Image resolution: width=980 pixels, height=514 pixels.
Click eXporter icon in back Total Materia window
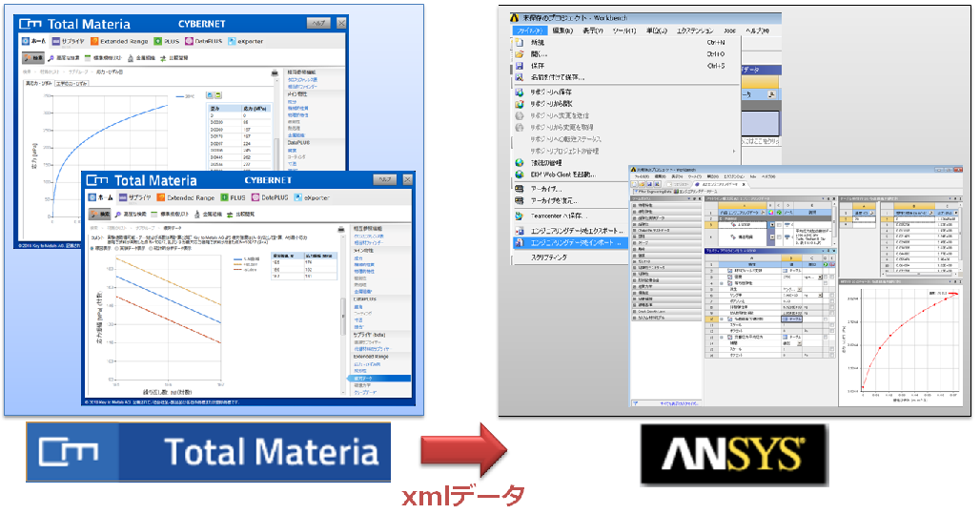click(x=232, y=41)
